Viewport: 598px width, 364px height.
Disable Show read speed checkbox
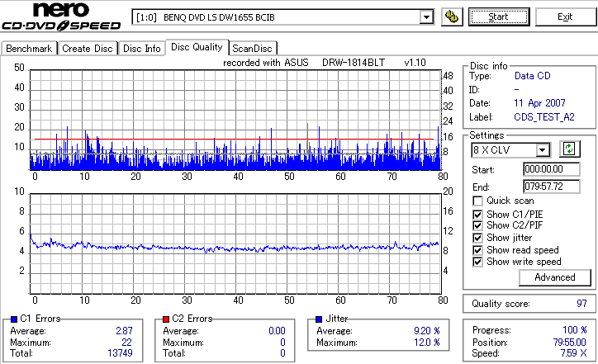click(x=477, y=250)
